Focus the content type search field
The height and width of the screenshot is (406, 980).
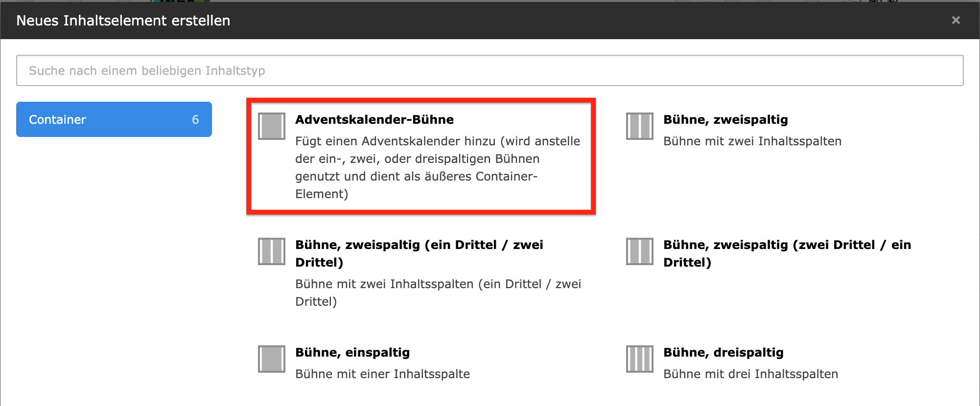tap(490, 70)
